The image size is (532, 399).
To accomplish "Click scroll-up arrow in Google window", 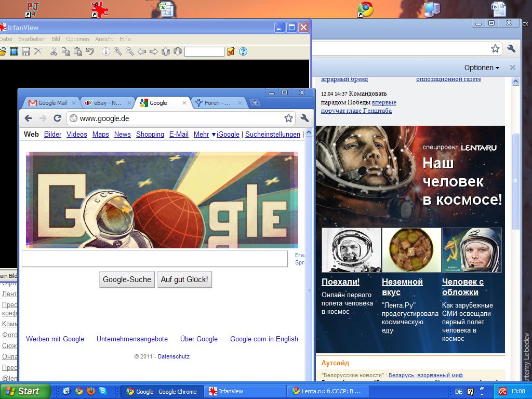I will point(309,132).
